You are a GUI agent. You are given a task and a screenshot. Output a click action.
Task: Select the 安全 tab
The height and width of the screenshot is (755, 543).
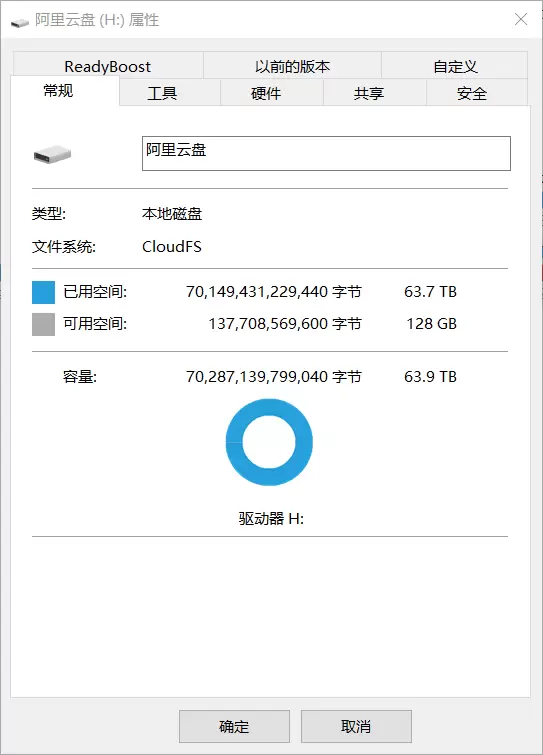coord(472,93)
